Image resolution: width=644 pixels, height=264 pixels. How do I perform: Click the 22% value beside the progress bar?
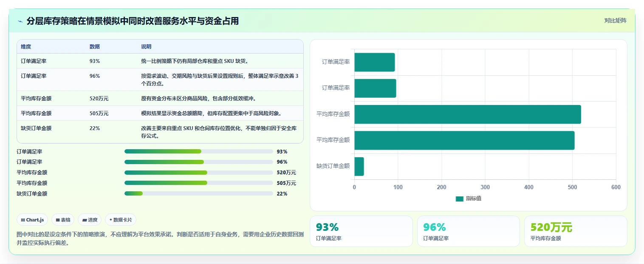pos(282,194)
